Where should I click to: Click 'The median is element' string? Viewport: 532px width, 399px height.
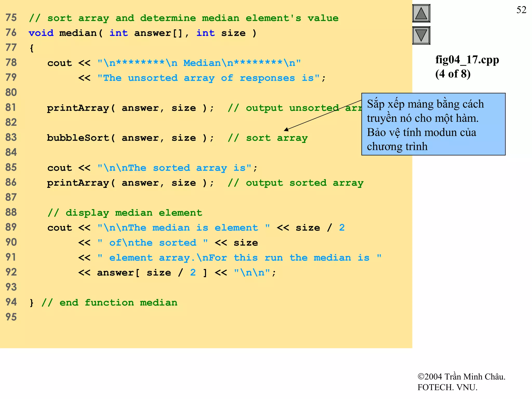[x=184, y=228]
